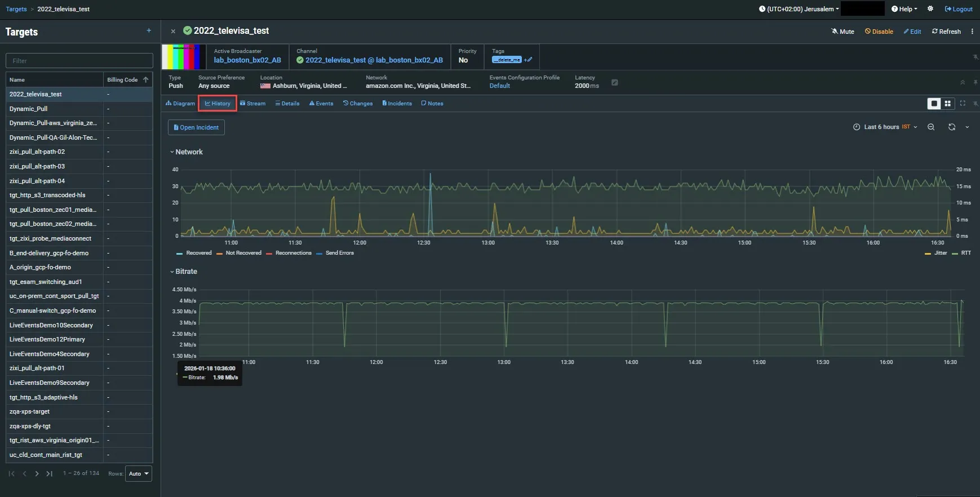Image resolution: width=980 pixels, height=497 pixels.
Task: Enter fullscreen view of the charts
Action: (963, 104)
